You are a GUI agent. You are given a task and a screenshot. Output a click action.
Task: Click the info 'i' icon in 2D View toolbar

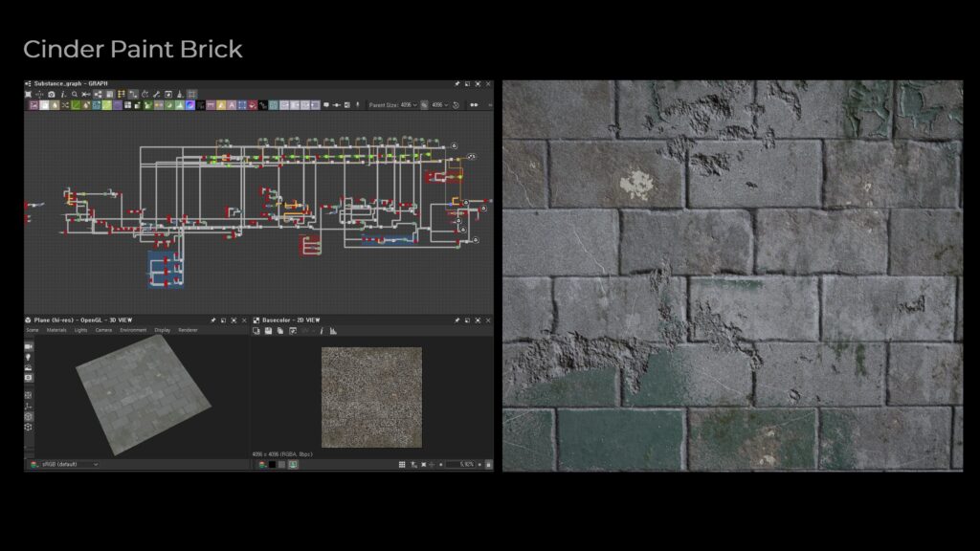tap(322, 330)
